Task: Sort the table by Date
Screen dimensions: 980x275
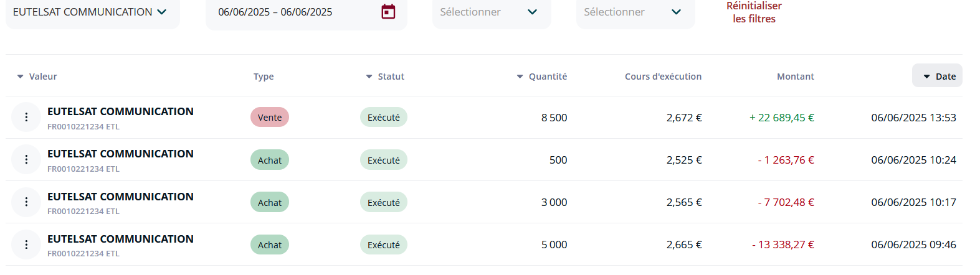Action: [937, 76]
